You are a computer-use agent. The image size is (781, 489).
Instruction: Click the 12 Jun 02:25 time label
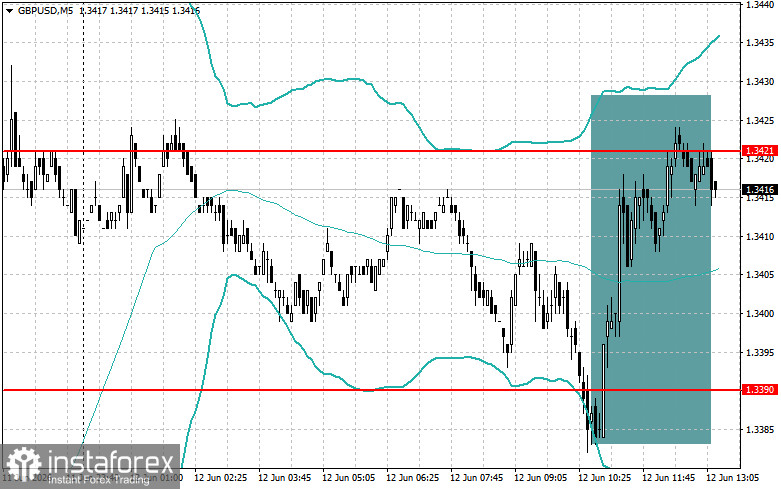[x=221, y=478]
